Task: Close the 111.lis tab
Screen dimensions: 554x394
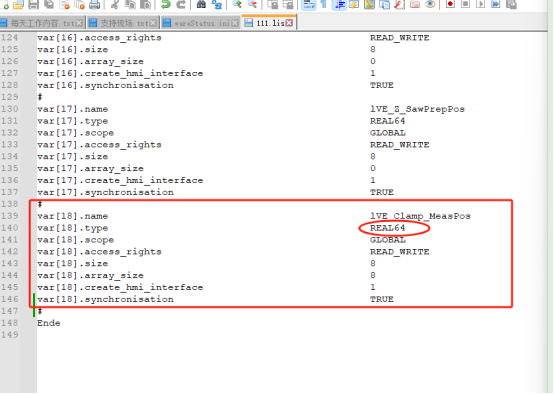Action: [x=289, y=23]
